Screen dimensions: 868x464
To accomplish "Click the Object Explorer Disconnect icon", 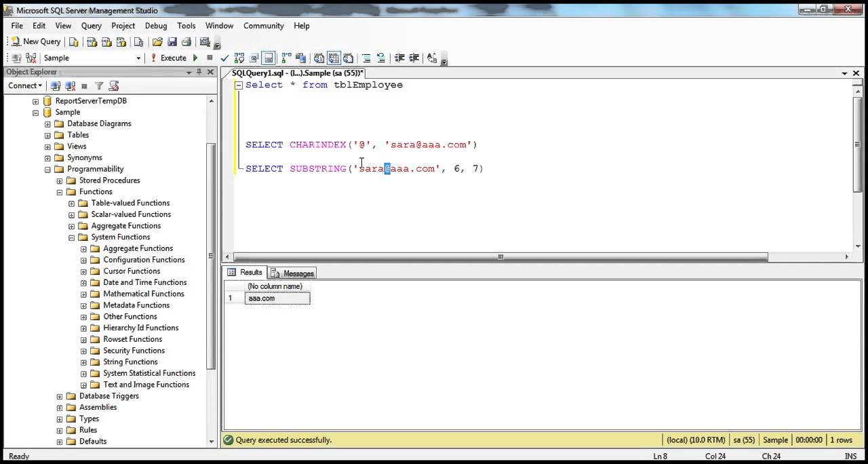I will [70, 86].
